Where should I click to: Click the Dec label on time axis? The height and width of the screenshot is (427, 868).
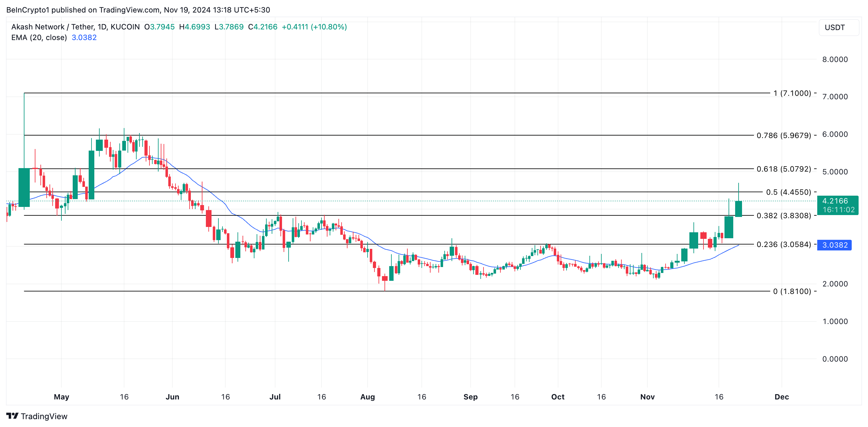(782, 397)
